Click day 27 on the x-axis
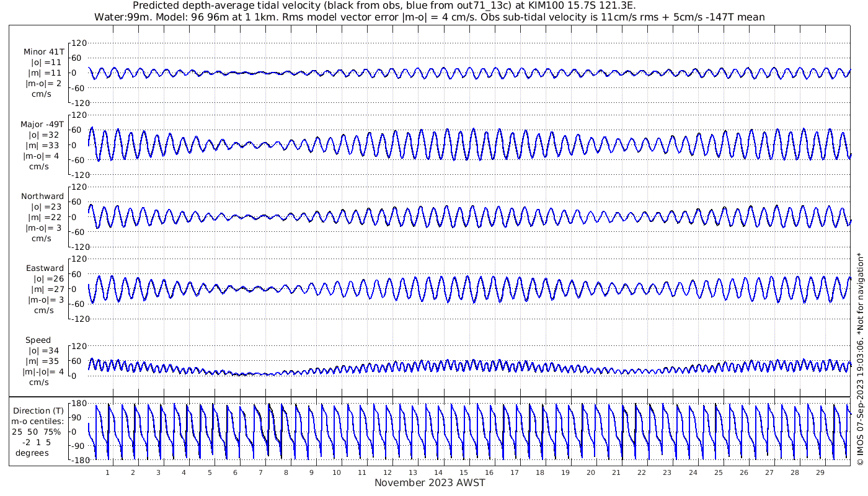Screen dimensions: 868x496 click(x=769, y=472)
